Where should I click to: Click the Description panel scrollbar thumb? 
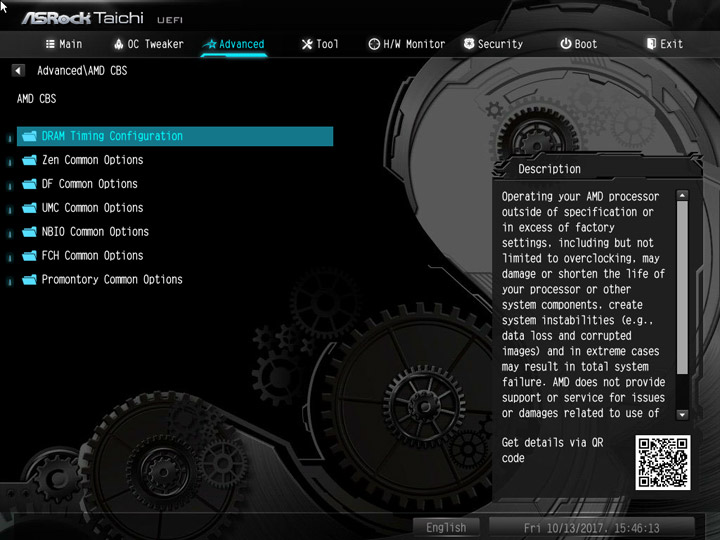click(682, 287)
